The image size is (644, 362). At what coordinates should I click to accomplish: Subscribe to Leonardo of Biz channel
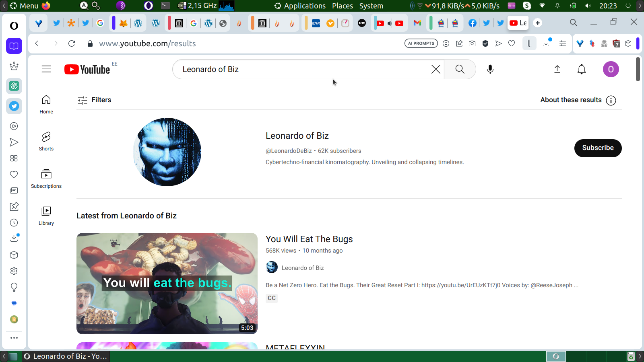[x=598, y=148]
